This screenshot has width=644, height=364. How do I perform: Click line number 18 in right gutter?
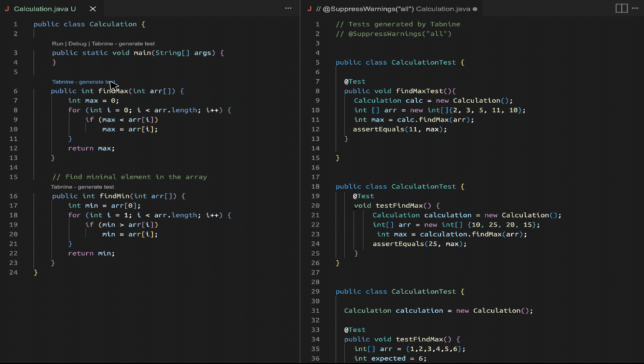(x=315, y=186)
